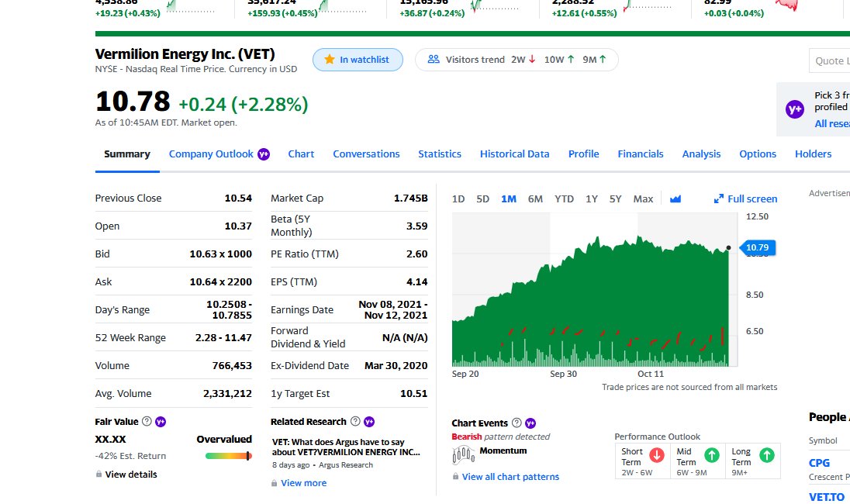The width and height of the screenshot is (850, 504).
Task: Click the Market Cap value 1.745B
Action: coord(410,198)
